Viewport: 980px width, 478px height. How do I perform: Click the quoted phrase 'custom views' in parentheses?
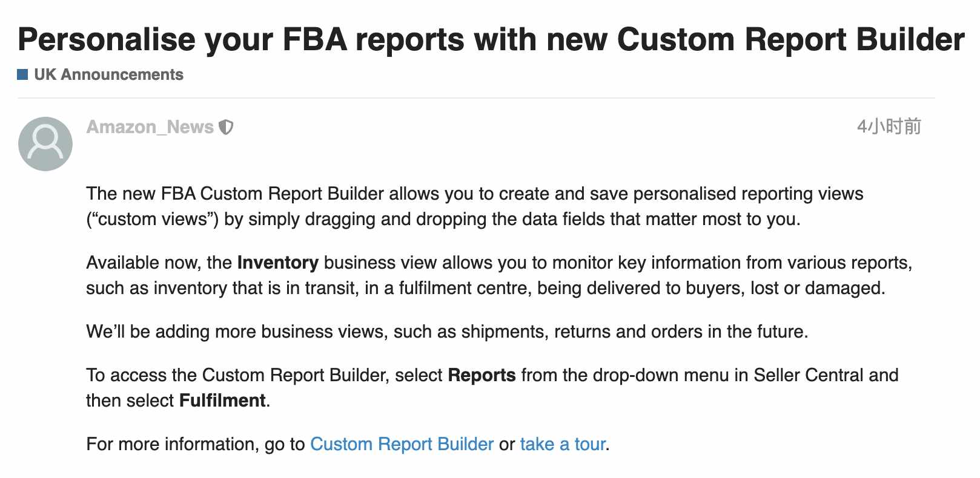[x=153, y=219]
